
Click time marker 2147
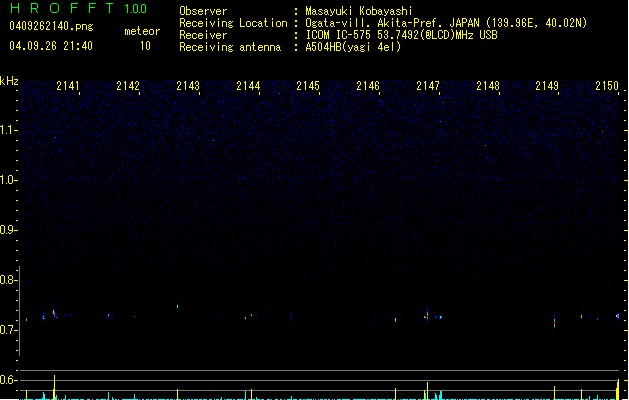428,86
